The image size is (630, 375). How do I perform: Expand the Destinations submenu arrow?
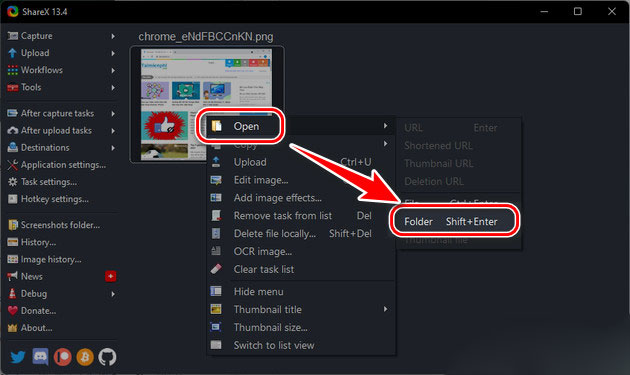click(113, 148)
